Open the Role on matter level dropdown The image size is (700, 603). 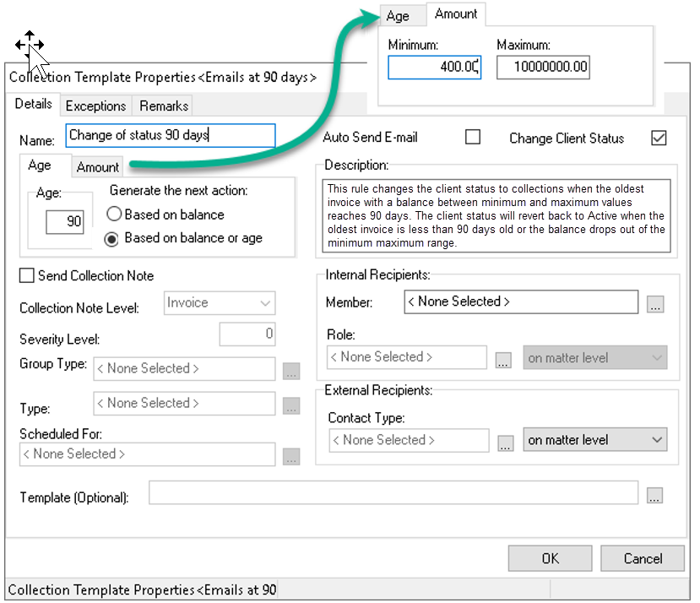595,358
